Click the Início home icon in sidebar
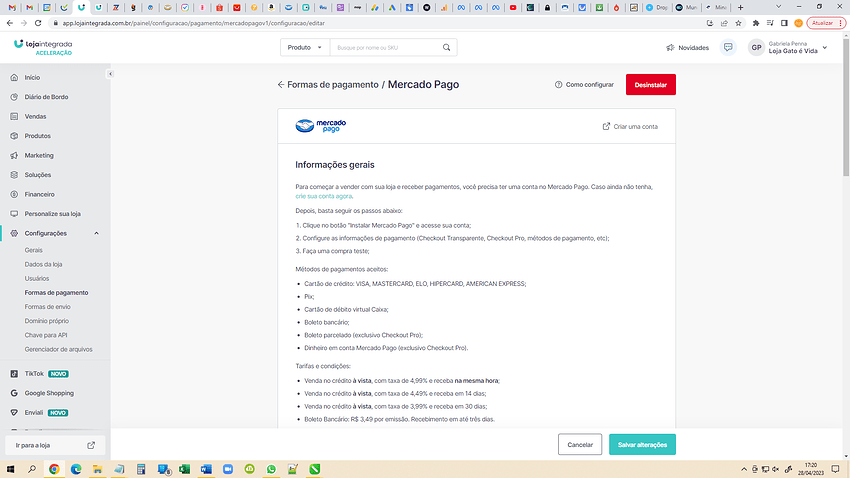 pos(14,77)
